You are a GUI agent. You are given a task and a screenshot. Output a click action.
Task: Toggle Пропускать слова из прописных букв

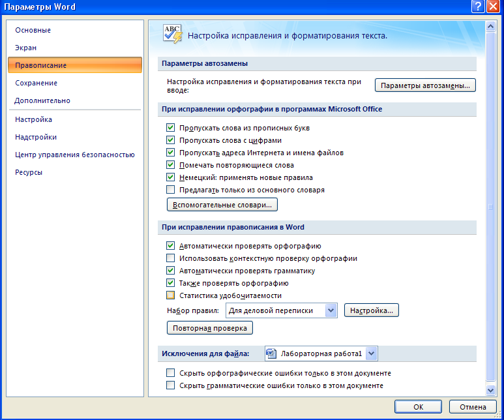click(x=170, y=128)
